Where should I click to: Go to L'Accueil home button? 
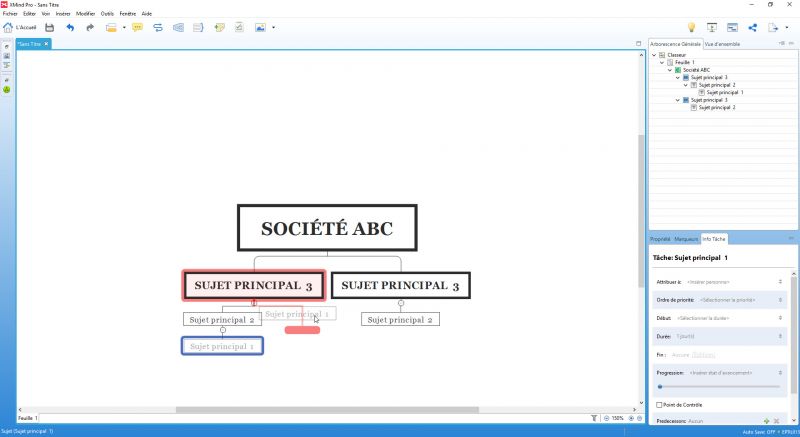(20, 28)
